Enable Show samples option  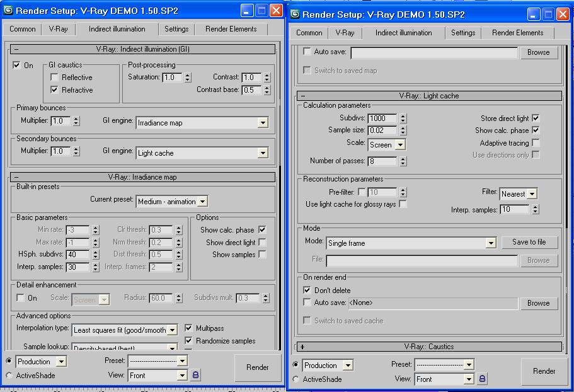click(x=262, y=254)
